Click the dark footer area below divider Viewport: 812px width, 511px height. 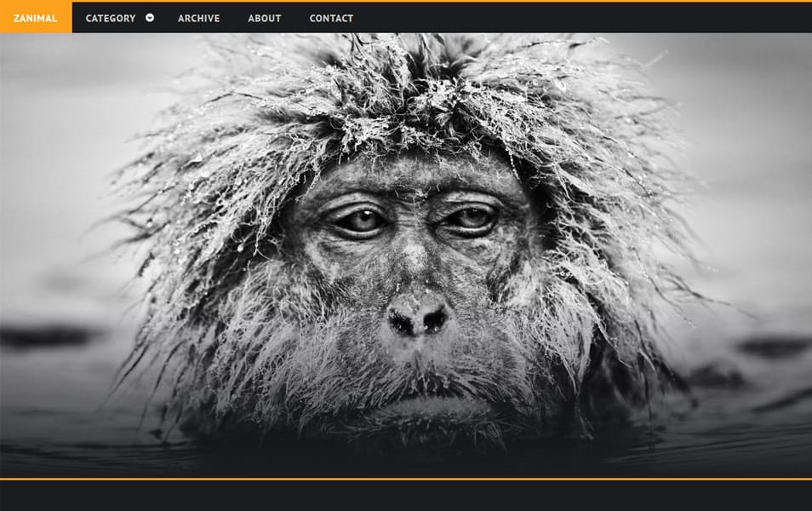[x=406, y=497]
